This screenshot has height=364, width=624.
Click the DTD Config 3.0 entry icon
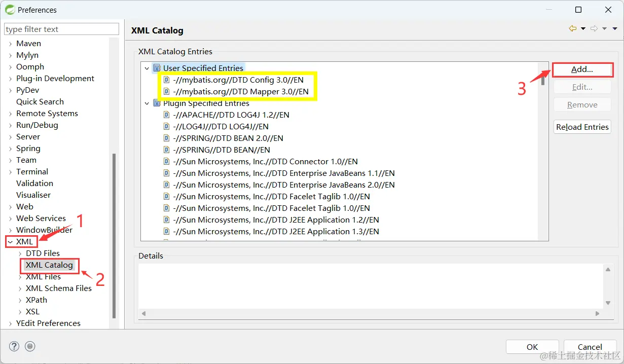166,80
